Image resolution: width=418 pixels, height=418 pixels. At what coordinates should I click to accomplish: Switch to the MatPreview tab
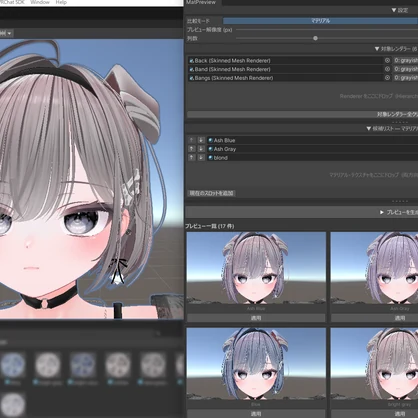click(201, 2)
